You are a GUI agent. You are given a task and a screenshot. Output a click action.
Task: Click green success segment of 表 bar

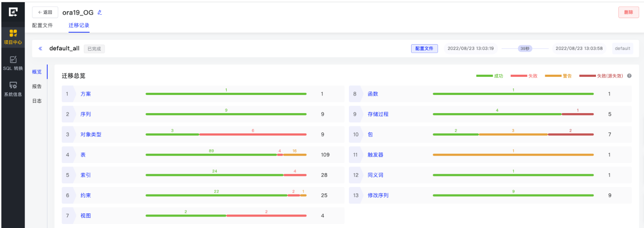(x=211, y=155)
